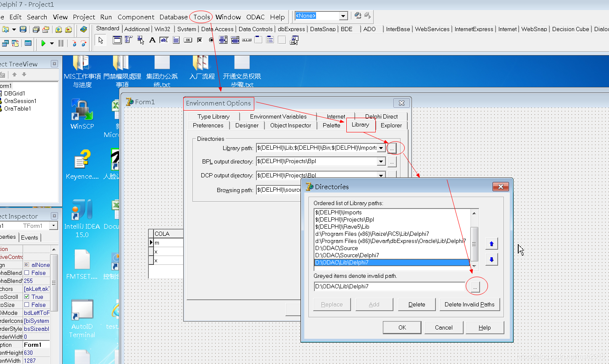609x364 pixels.
Task: Toggle AlphaBlend False checkbox in Object Inspector
Action: (27, 273)
